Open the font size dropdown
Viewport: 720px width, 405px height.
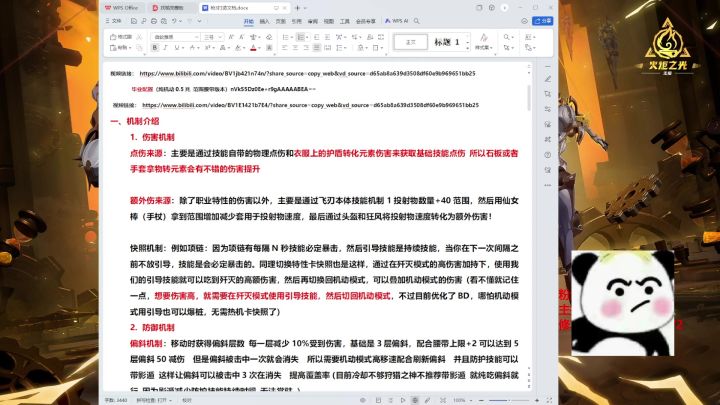(220, 37)
